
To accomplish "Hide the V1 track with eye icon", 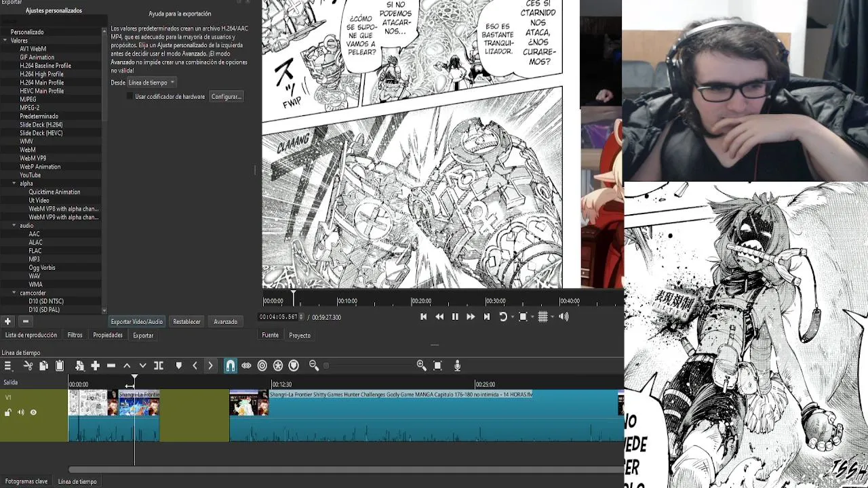I will [33, 412].
